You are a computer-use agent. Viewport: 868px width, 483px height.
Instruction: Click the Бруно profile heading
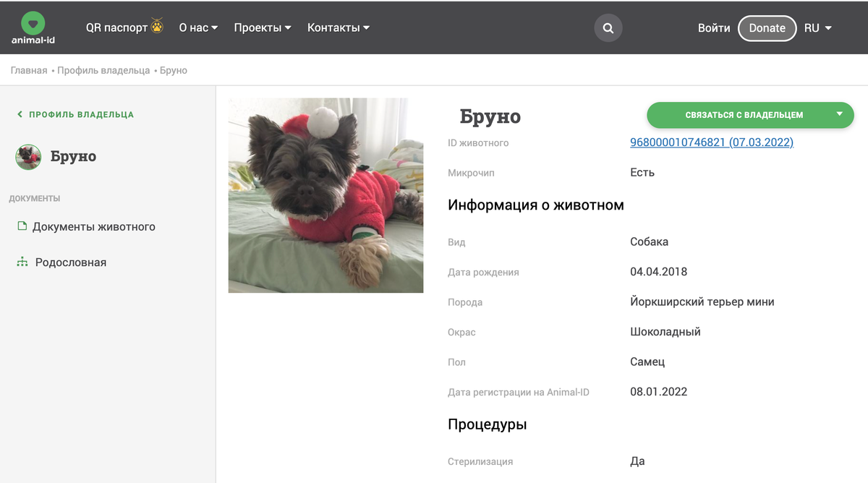coord(490,116)
